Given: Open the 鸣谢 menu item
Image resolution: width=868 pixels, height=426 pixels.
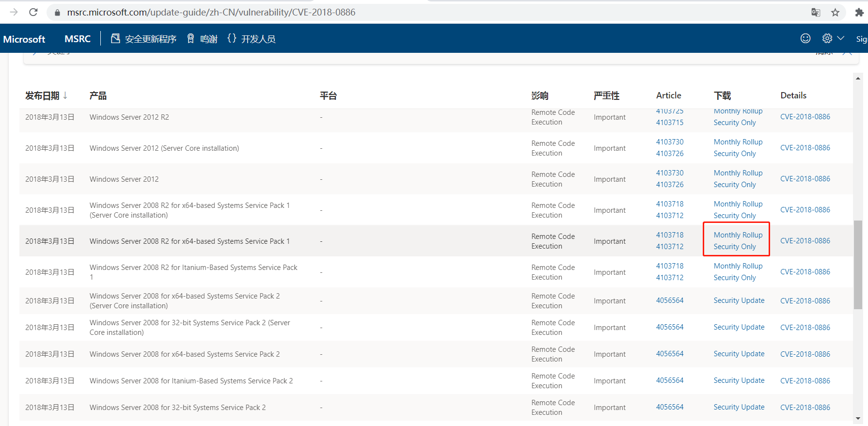Looking at the screenshot, I should 202,39.
